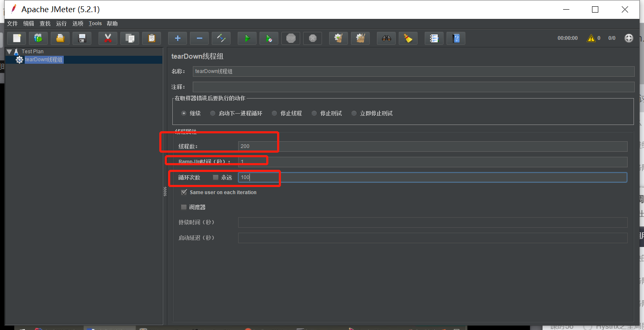The height and width of the screenshot is (330, 644).
Task: Click the warning triangle log icon
Action: pyautogui.click(x=591, y=38)
